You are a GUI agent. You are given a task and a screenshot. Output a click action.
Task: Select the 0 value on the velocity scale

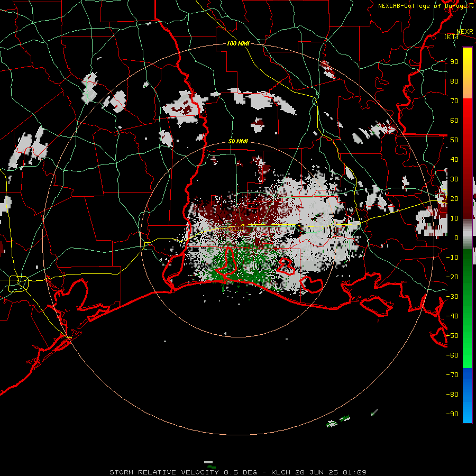[456, 238]
